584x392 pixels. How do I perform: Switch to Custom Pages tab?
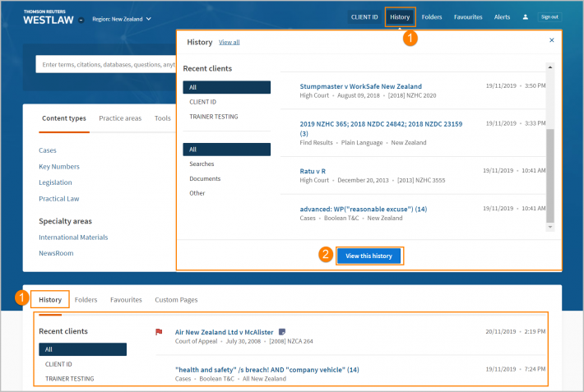click(x=176, y=300)
